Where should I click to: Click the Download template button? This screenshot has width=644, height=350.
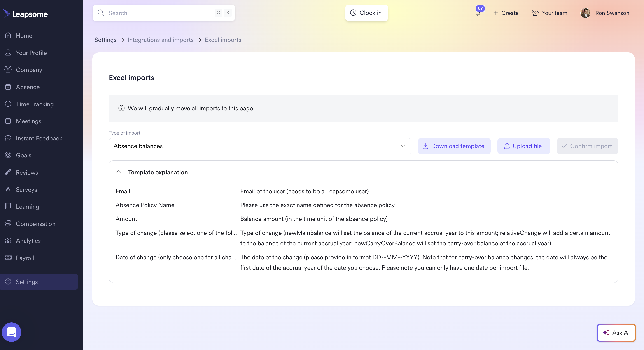[454, 146]
